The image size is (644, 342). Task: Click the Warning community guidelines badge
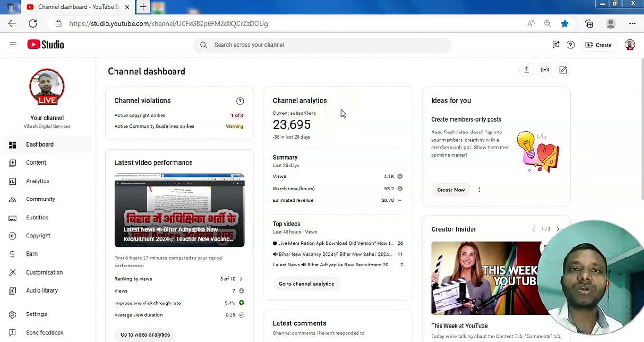pyautogui.click(x=234, y=126)
